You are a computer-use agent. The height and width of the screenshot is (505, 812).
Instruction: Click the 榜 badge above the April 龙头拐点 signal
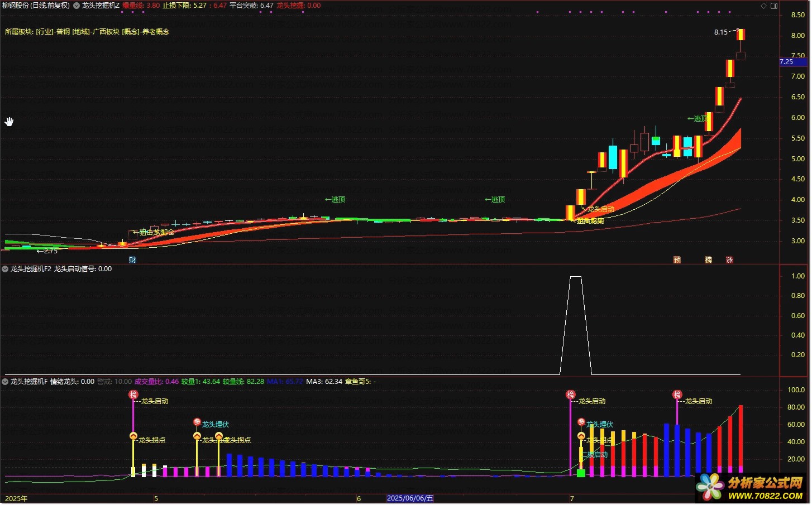coord(133,395)
